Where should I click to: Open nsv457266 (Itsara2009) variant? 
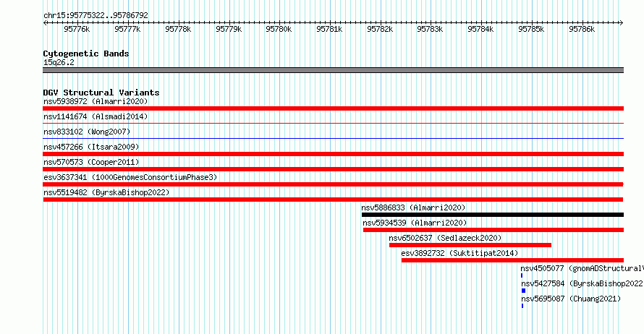pos(91,147)
